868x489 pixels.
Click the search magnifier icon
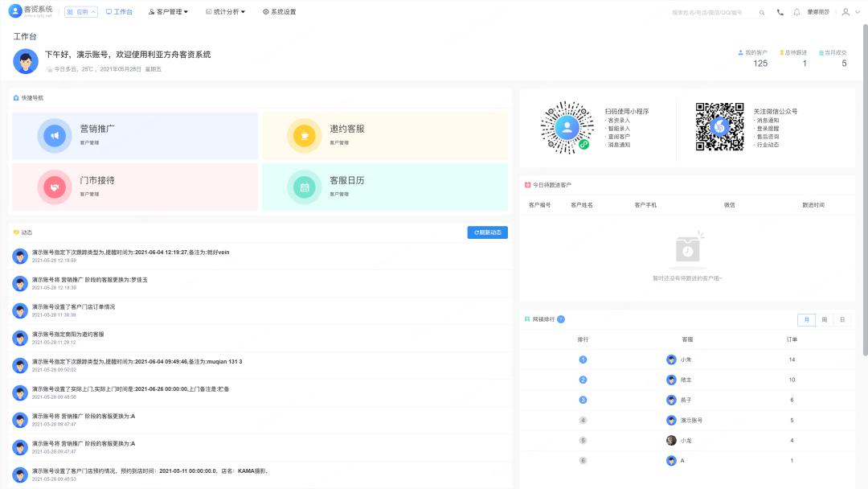click(x=761, y=11)
